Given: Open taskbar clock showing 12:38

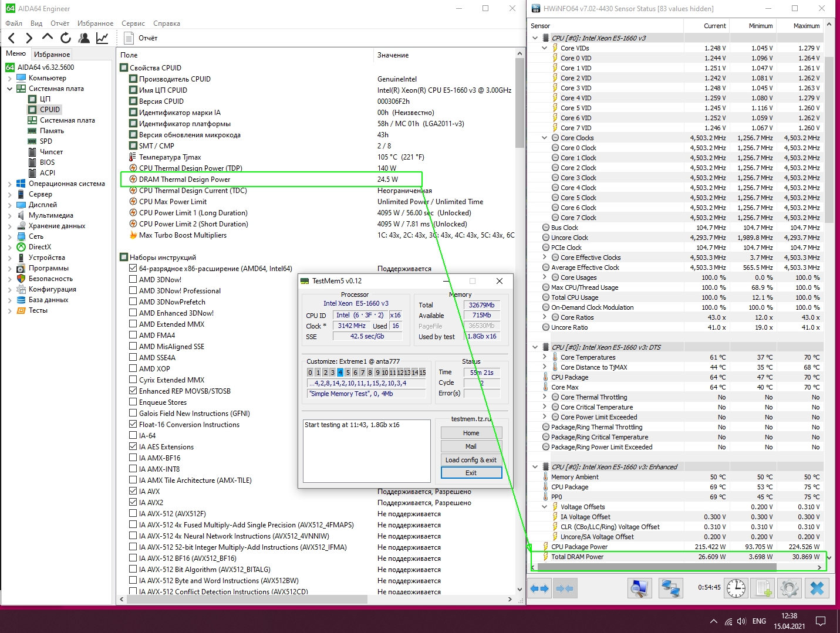Looking at the screenshot, I should click(x=789, y=621).
